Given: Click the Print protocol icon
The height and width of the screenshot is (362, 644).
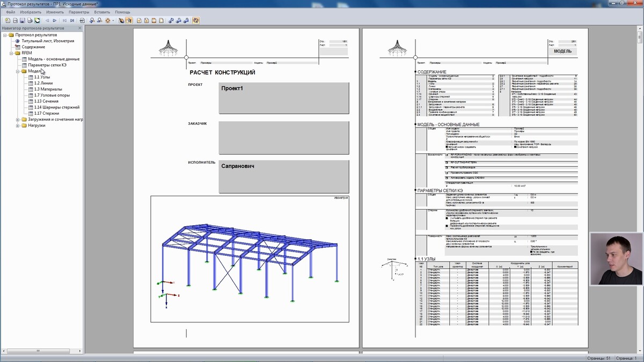Looking at the screenshot, I should [x=30, y=20].
